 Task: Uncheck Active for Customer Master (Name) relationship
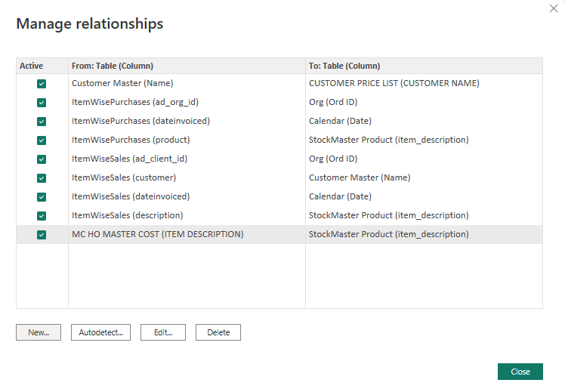click(x=42, y=84)
